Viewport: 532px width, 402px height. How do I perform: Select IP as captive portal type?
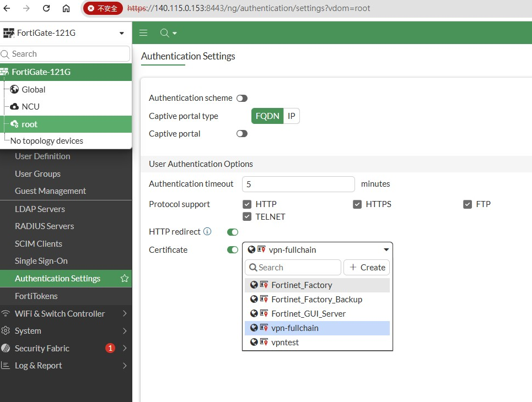pos(292,116)
